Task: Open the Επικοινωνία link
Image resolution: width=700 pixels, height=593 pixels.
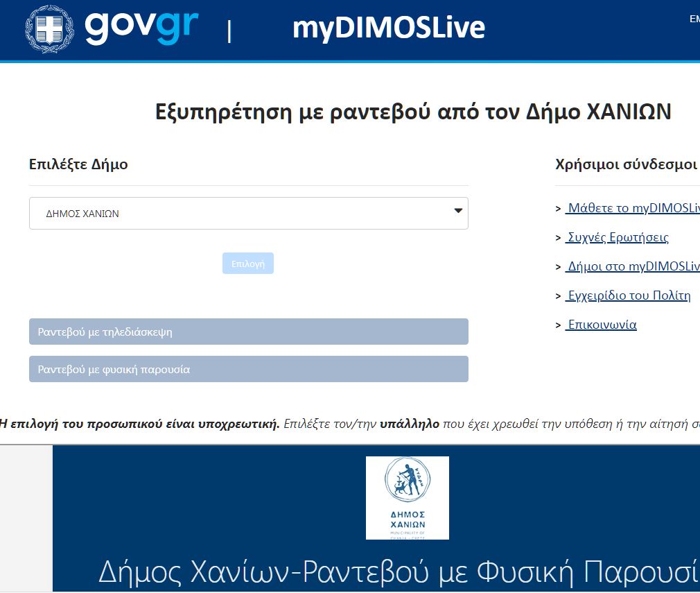Action: point(602,325)
